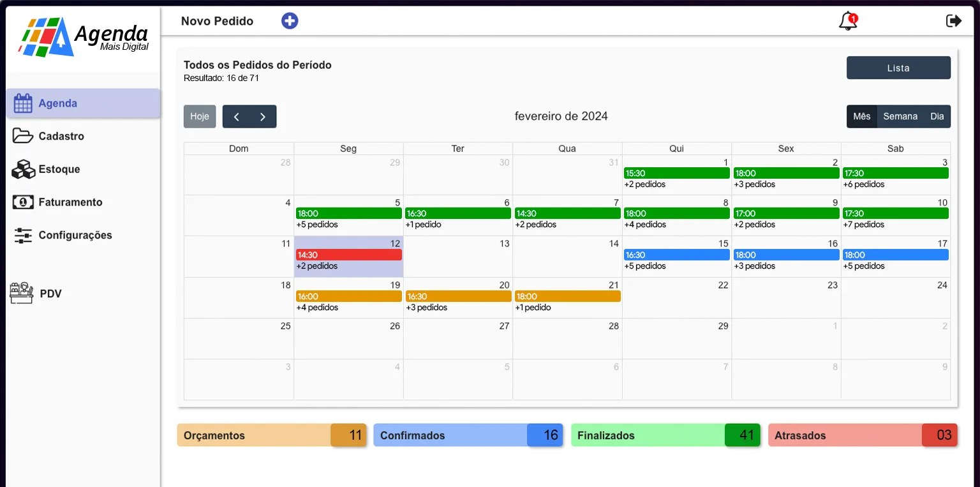The image size is (980, 487).
Task: Open the Configurações sliders icon
Action: click(x=23, y=235)
